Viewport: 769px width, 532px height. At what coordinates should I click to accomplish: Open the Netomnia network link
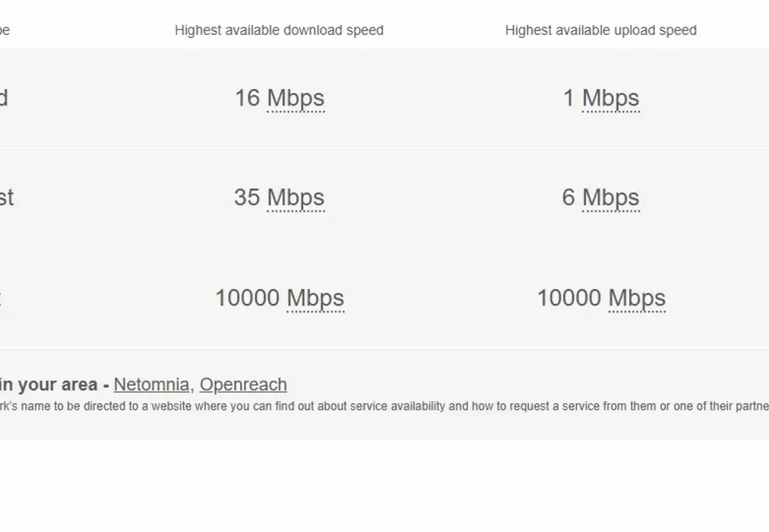pyautogui.click(x=150, y=385)
